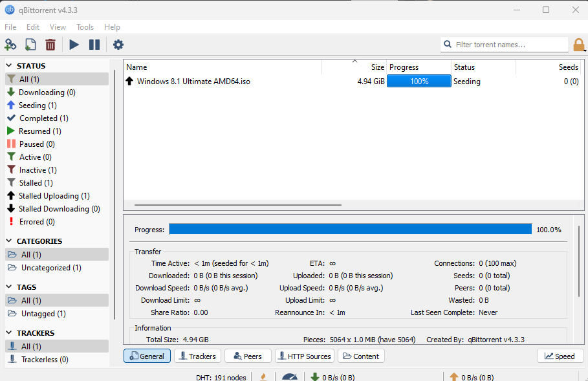Viewport: 588px width, 381px height.
Task: Switch to the Trackers tab
Action: [198, 356]
